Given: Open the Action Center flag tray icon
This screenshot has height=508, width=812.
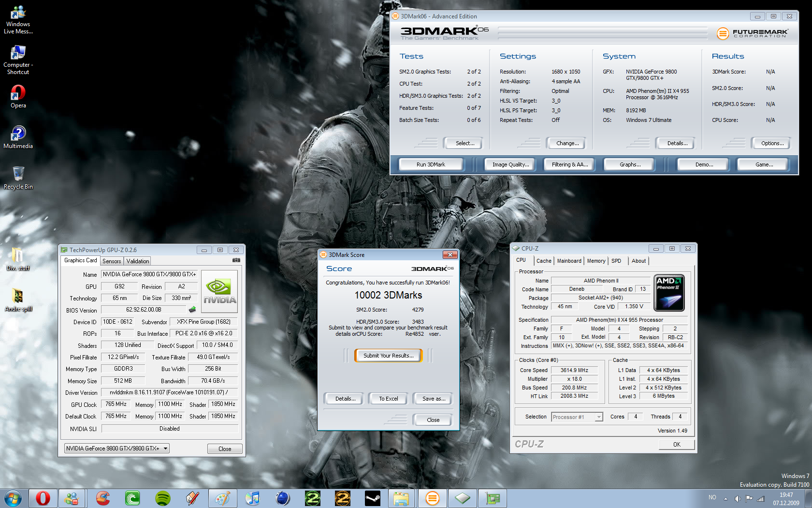Looking at the screenshot, I should (x=749, y=498).
